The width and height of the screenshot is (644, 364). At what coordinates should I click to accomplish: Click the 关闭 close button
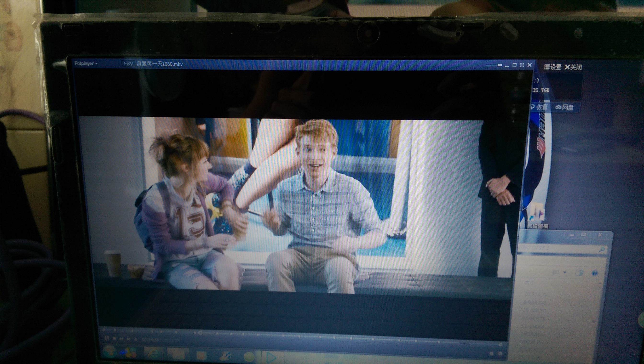[573, 67]
